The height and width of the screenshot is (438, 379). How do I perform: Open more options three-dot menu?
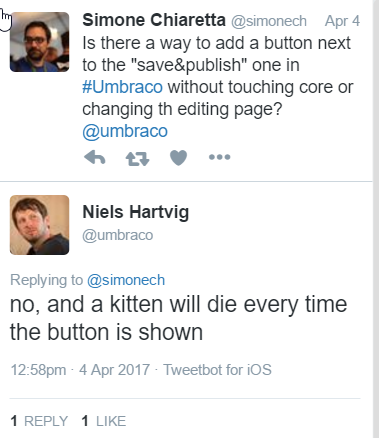(x=219, y=157)
